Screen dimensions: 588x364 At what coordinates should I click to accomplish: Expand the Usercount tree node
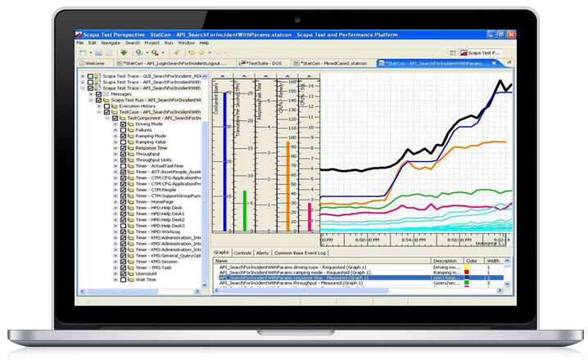tap(115, 274)
